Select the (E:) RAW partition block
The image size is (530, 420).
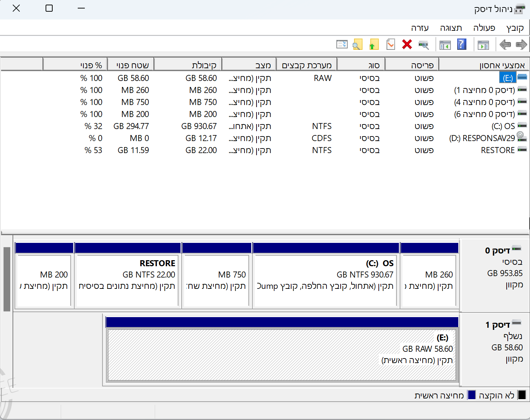282,350
